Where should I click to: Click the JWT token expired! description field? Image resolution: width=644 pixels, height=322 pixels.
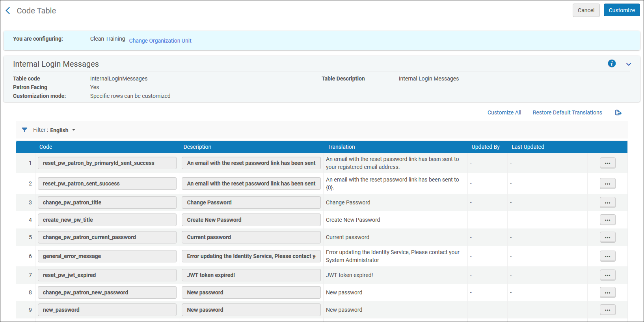point(251,275)
